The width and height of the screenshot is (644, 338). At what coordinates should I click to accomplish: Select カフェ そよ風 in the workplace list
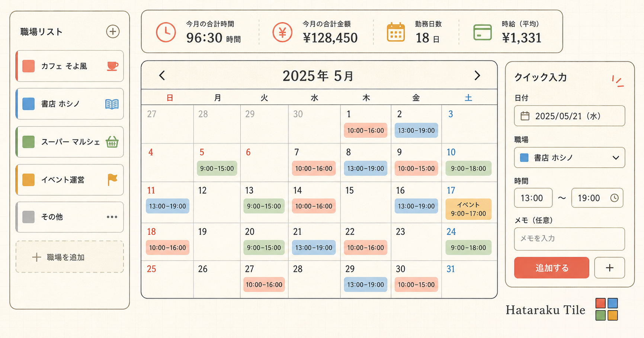[70, 66]
